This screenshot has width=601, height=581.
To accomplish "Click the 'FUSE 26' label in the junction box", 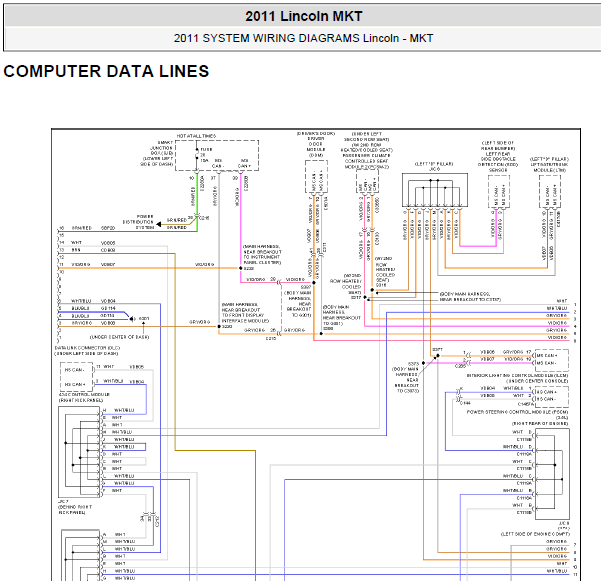I will [206, 152].
